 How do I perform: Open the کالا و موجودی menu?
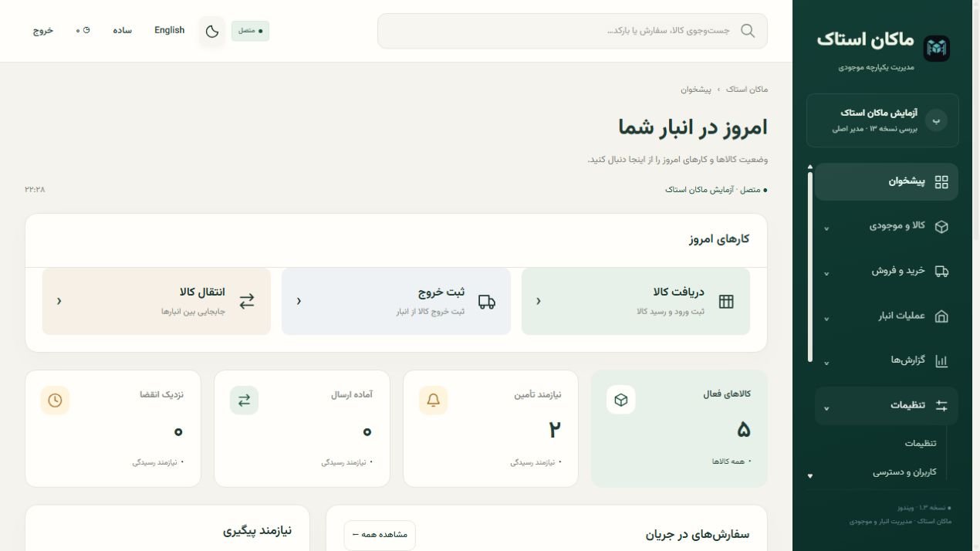[x=887, y=226]
